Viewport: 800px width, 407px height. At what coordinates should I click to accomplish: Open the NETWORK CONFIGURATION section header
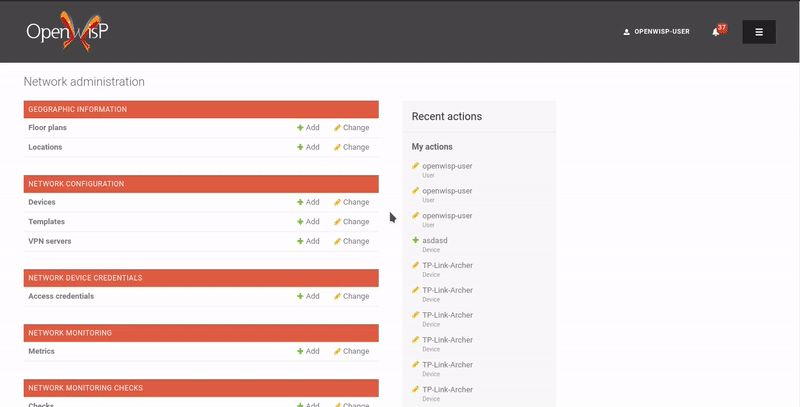pyautogui.click(x=76, y=184)
